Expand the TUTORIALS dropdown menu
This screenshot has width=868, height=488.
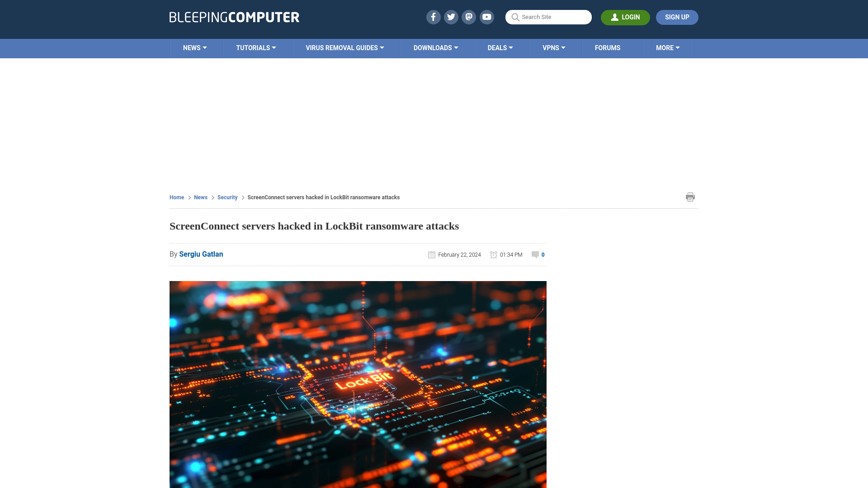point(256,47)
